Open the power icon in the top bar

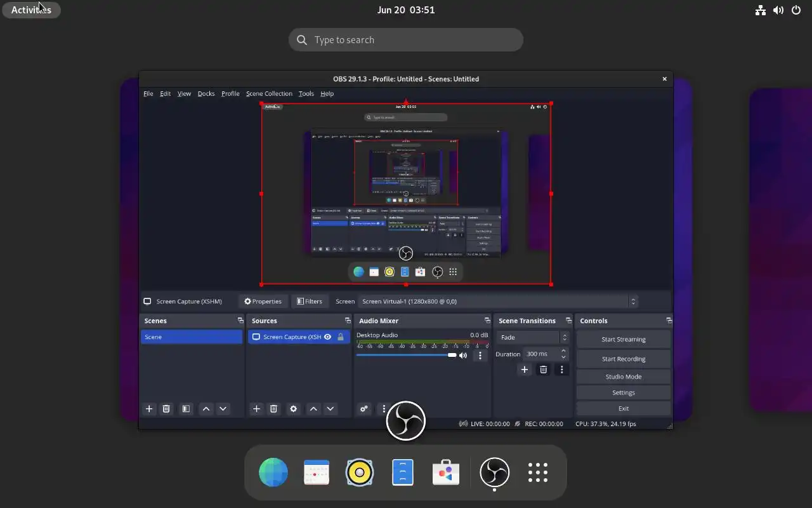[x=796, y=10]
